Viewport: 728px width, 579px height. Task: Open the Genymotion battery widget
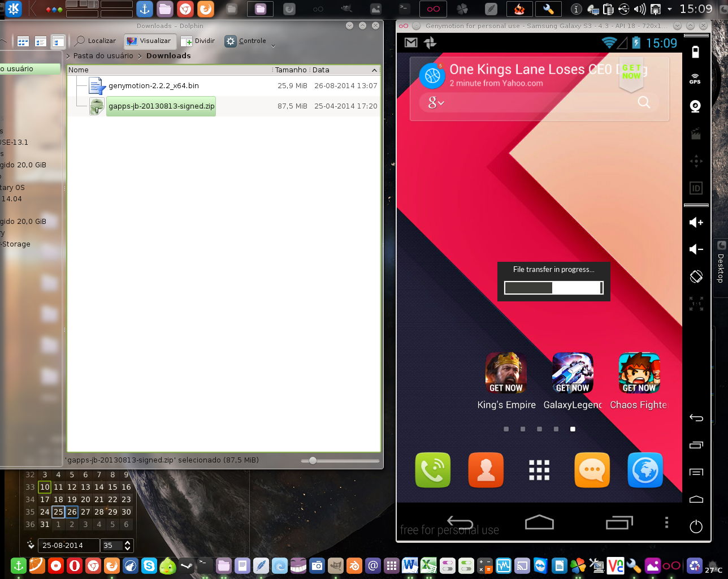coord(695,52)
